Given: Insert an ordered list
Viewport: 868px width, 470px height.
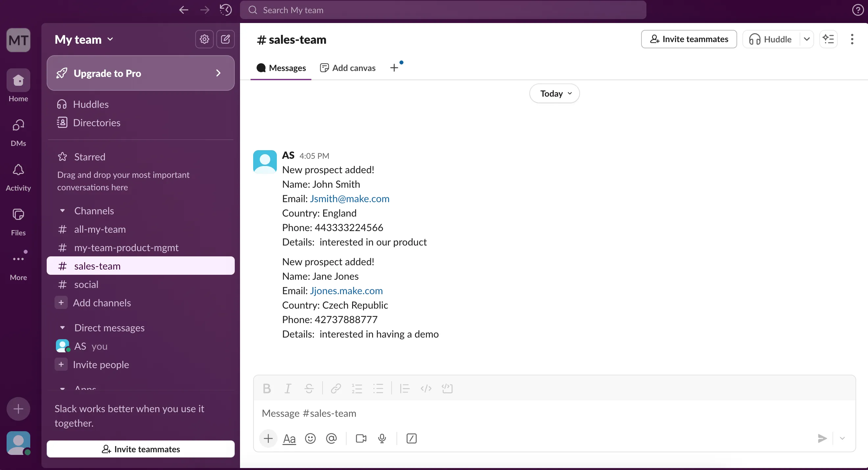Looking at the screenshot, I should [357, 388].
